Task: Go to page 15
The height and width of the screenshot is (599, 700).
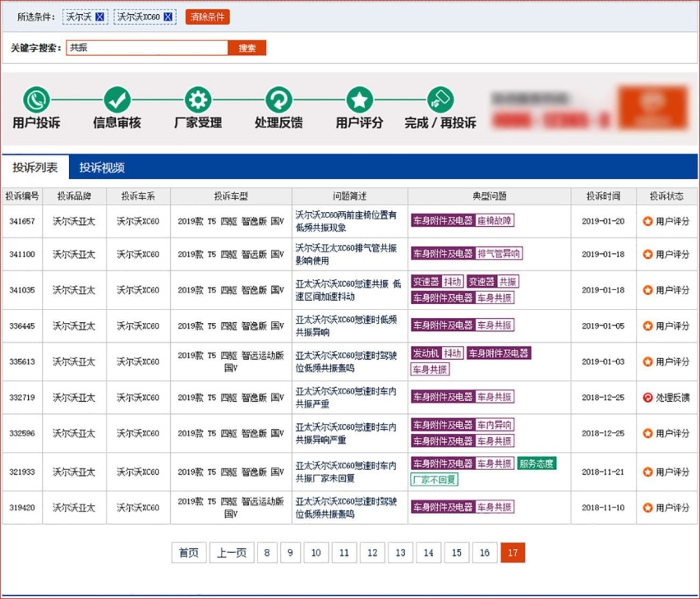Action: point(457,553)
